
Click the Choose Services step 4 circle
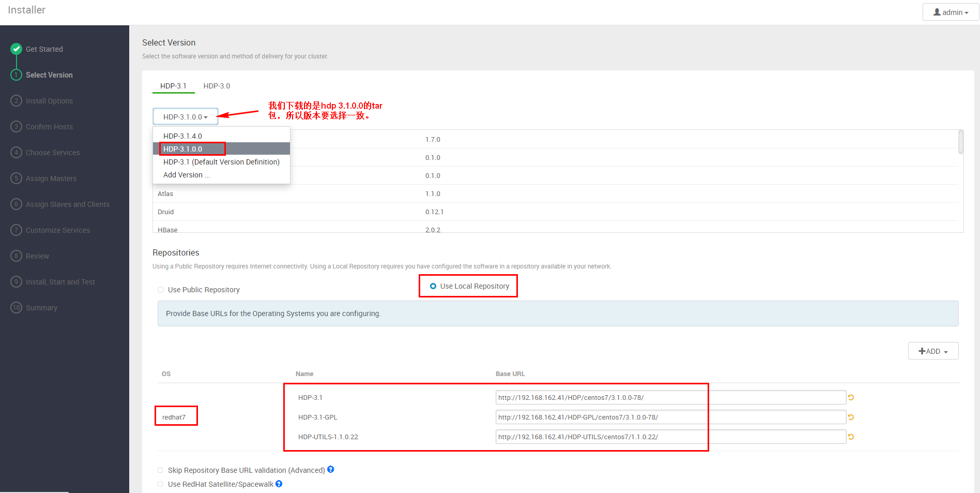click(17, 152)
